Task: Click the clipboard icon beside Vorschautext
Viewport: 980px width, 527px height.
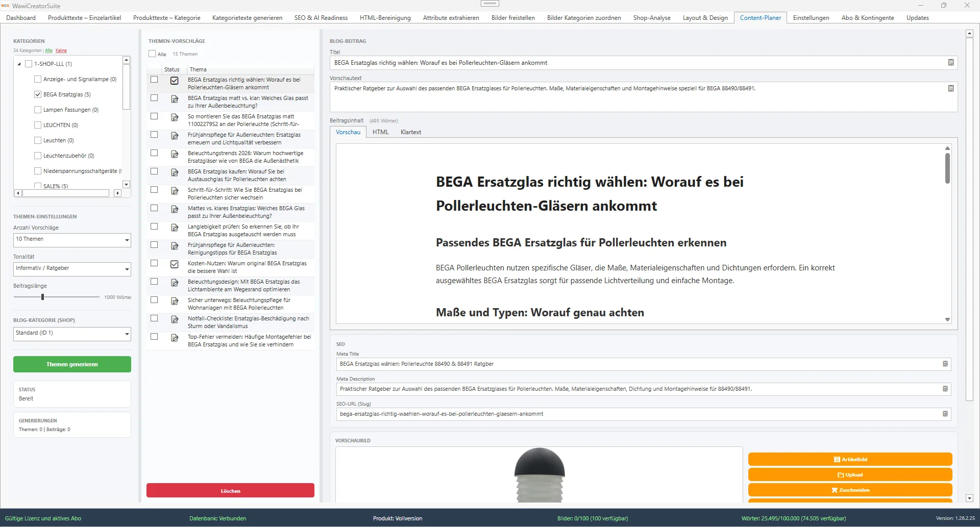Action: [950, 88]
